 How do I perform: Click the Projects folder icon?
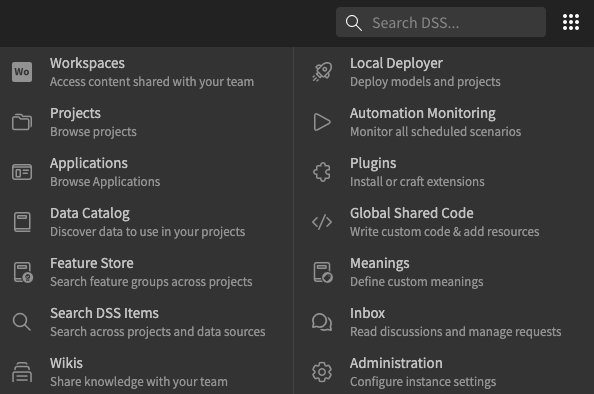click(x=22, y=122)
